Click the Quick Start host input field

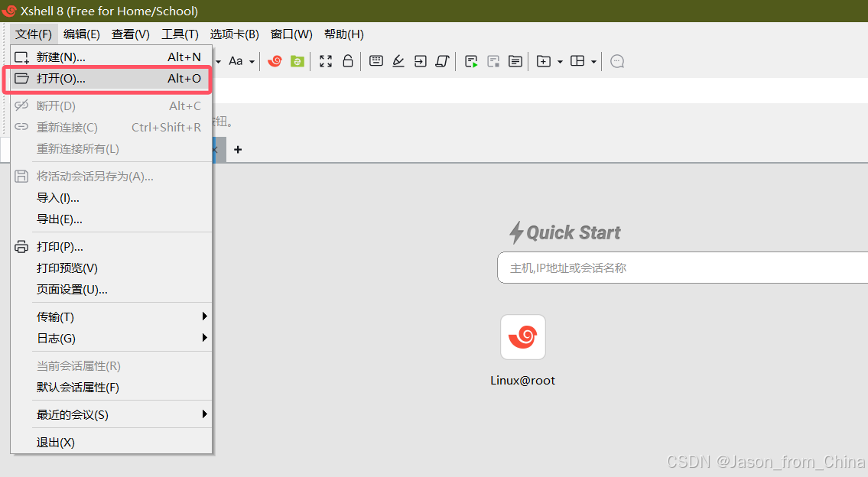point(683,268)
